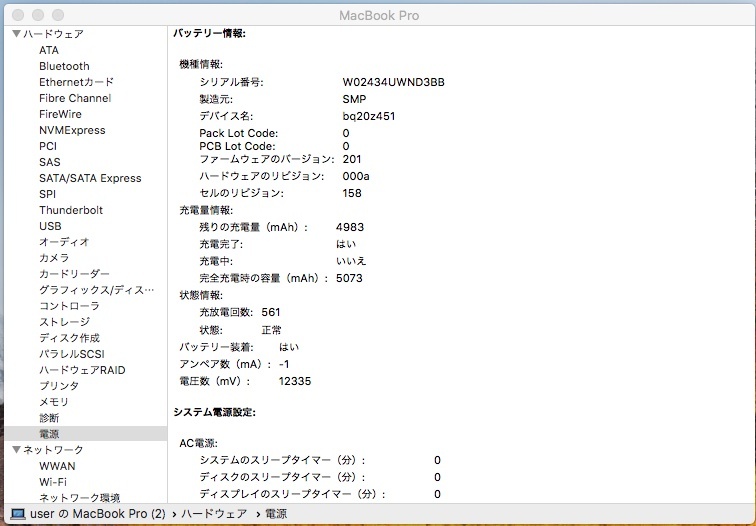This screenshot has height=526, width=756.
Task: Click remaining charge value 4983
Action: (x=350, y=227)
